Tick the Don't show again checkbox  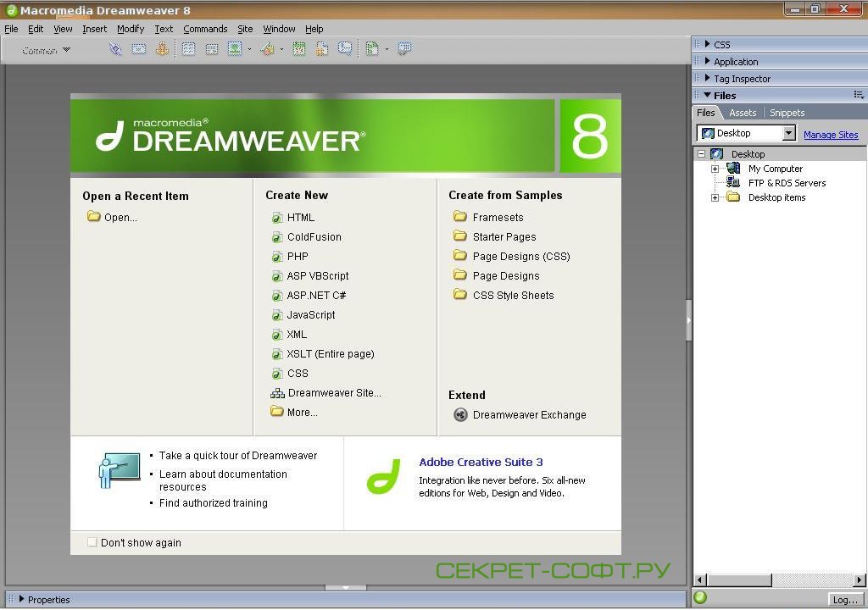pos(92,542)
